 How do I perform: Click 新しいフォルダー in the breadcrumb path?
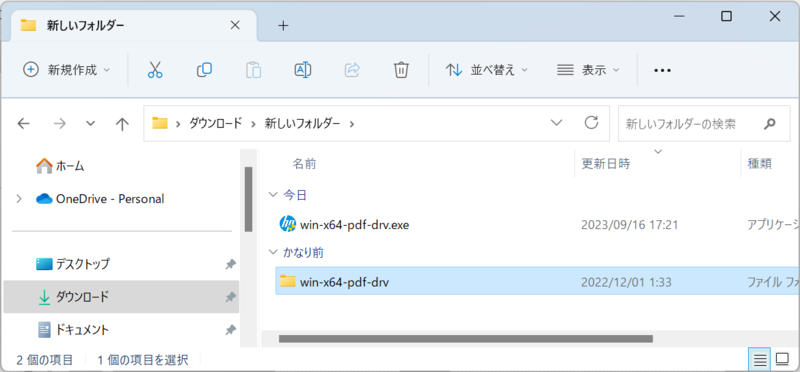click(x=302, y=123)
